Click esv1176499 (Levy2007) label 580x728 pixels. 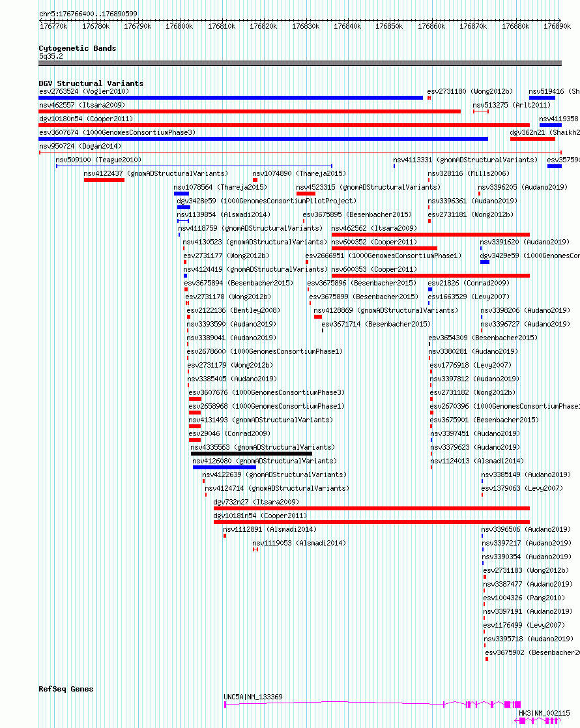[x=524, y=626]
